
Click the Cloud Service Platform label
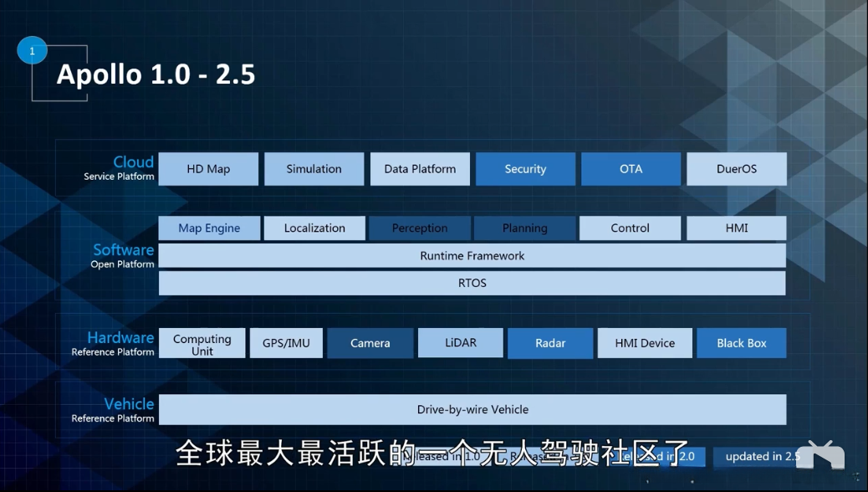(x=119, y=168)
